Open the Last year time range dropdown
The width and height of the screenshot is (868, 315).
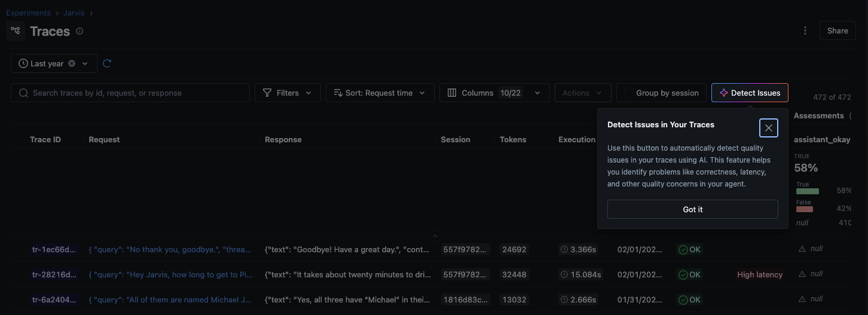click(54, 63)
